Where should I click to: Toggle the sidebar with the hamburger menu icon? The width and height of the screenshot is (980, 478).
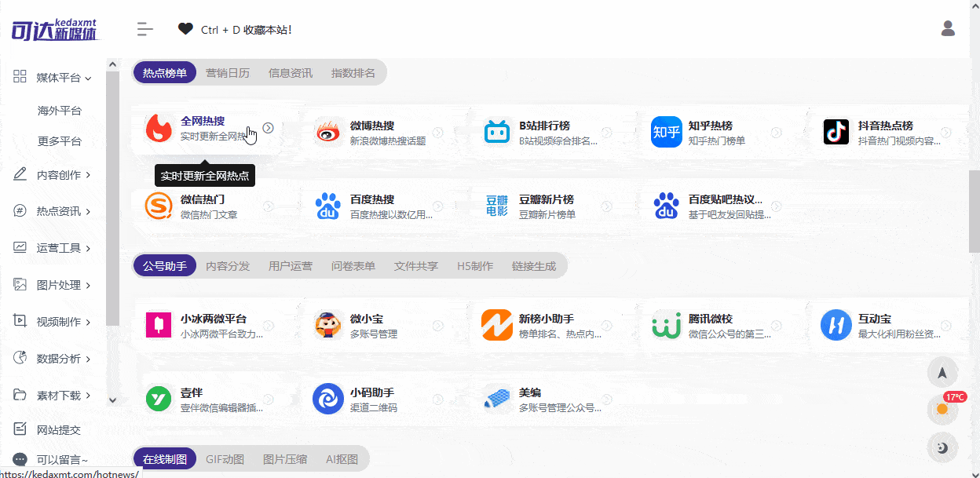click(144, 29)
